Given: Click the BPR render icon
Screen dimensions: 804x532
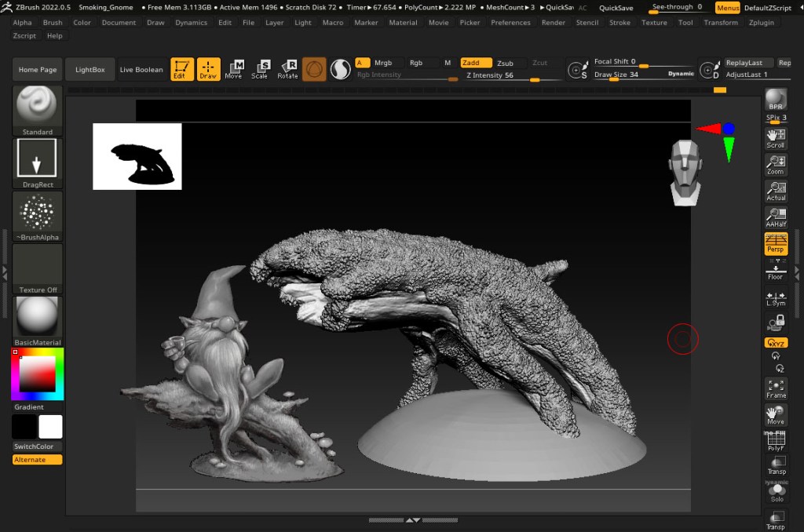Looking at the screenshot, I should (x=776, y=101).
